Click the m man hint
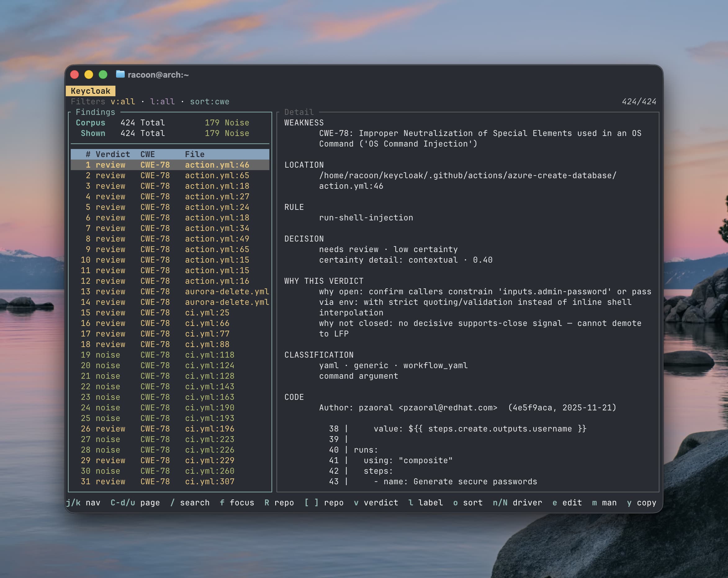Screen dimensions: 728x578 [x=604, y=503]
